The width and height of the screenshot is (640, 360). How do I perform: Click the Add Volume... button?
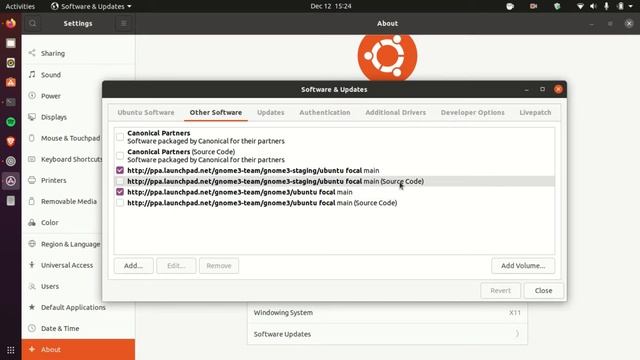click(523, 266)
